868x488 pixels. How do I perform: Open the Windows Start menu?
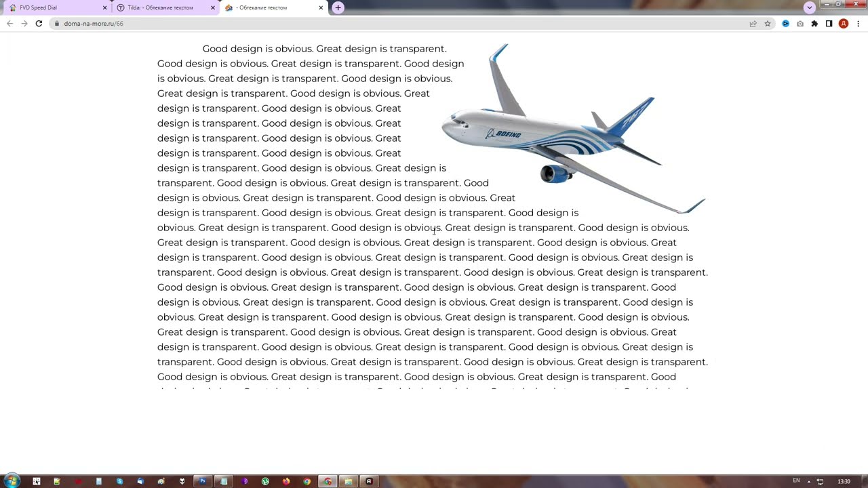click(12, 481)
